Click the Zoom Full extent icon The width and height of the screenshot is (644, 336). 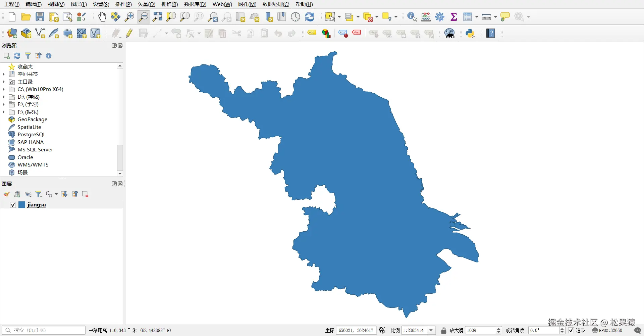click(x=157, y=17)
